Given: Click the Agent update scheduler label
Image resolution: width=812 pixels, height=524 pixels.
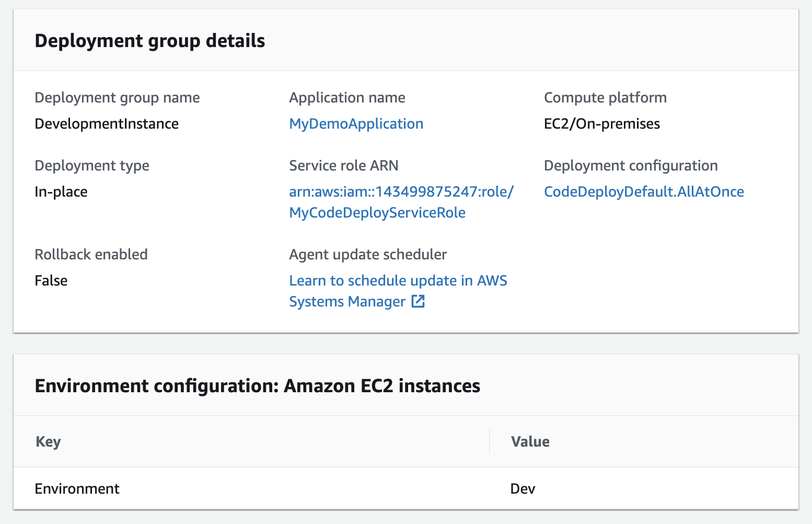Looking at the screenshot, I should [368, 255].
